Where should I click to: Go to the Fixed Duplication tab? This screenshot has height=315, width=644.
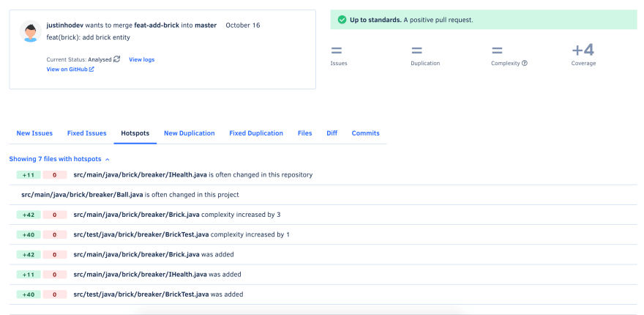pyautogui.click(x=256, y=133)
